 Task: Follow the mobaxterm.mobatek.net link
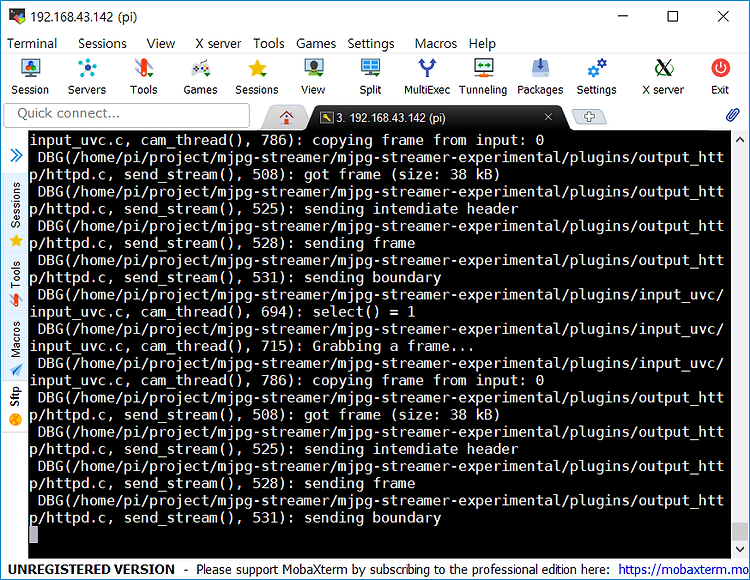click(x=683, y=569)
